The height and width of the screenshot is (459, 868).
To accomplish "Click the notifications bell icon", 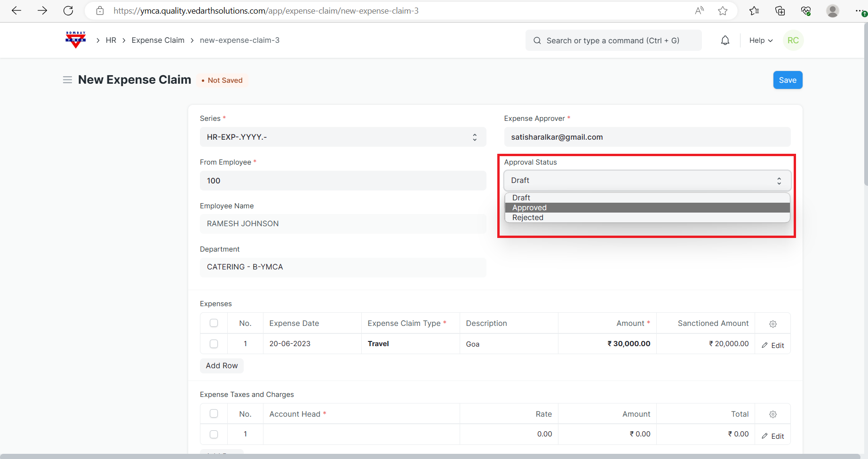I will pyautogui.click(x=725, y=40).
